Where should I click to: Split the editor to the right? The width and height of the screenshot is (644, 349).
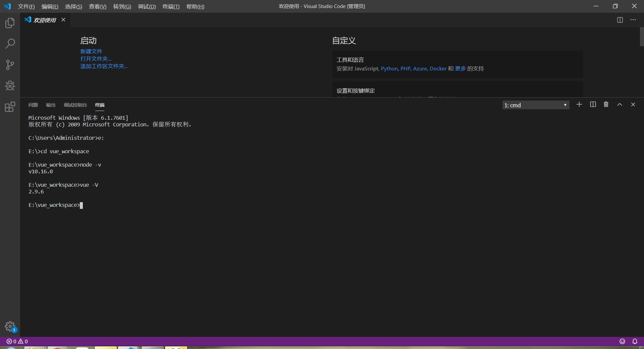pos(620,20)
